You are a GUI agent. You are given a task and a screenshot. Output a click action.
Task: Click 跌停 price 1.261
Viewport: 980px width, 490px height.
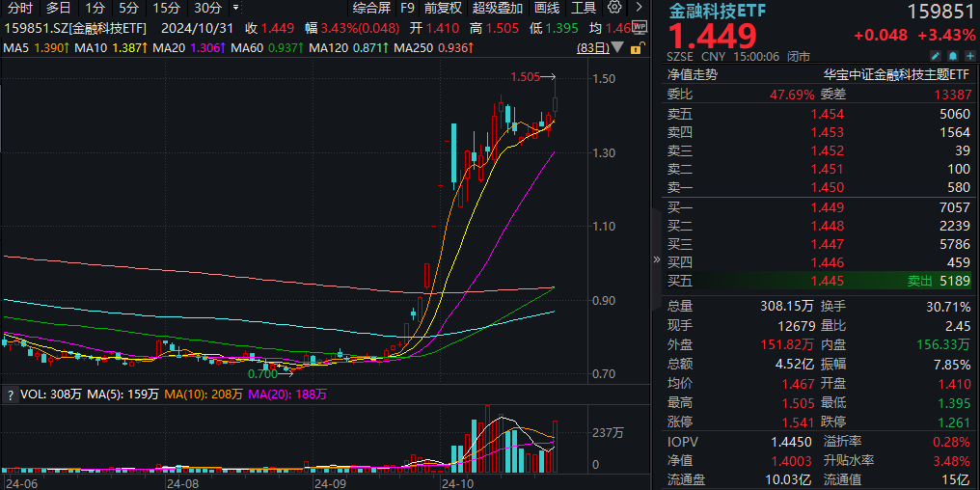click(954, 422)
